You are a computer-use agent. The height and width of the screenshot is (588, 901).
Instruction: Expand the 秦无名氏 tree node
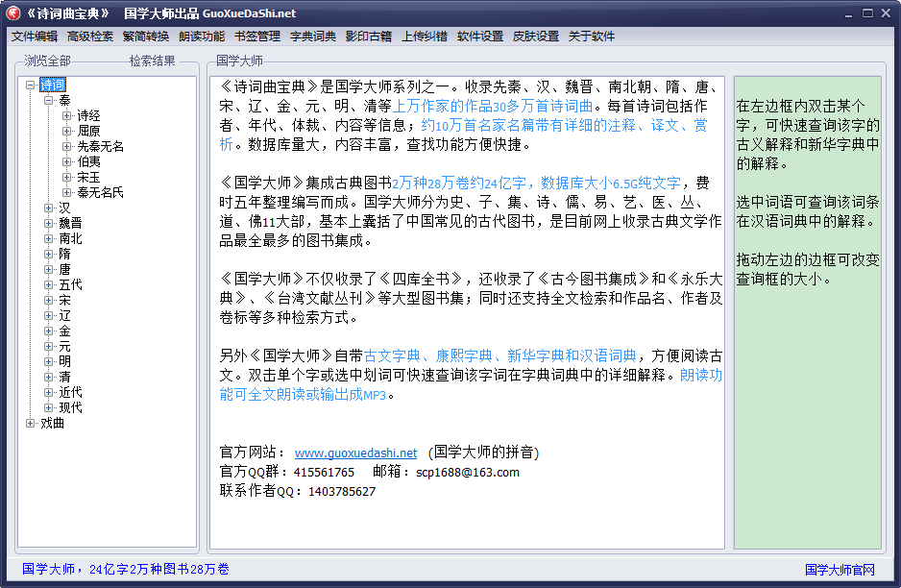pos(67,192)
